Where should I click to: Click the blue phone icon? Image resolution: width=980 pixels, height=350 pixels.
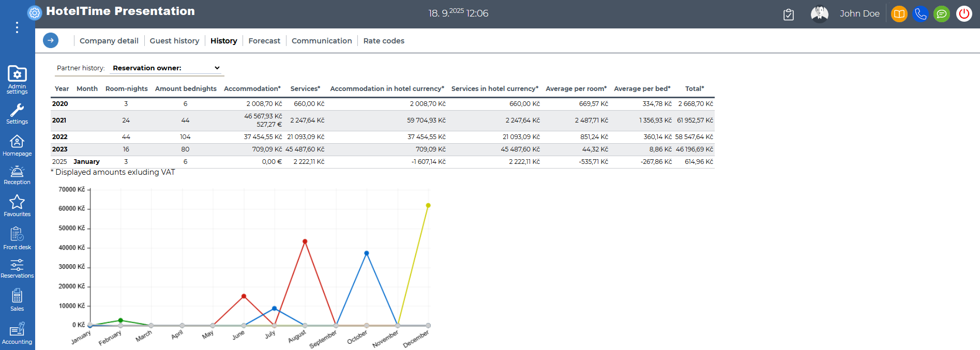click(921, 14)
